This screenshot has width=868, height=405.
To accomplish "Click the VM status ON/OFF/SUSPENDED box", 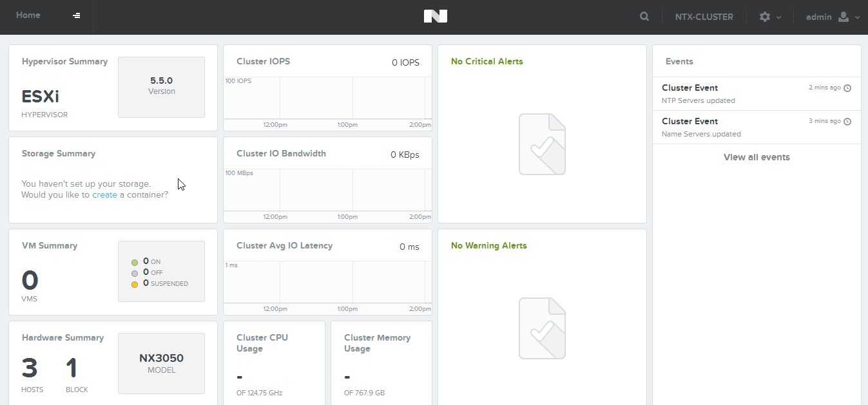I will (161, 272).
